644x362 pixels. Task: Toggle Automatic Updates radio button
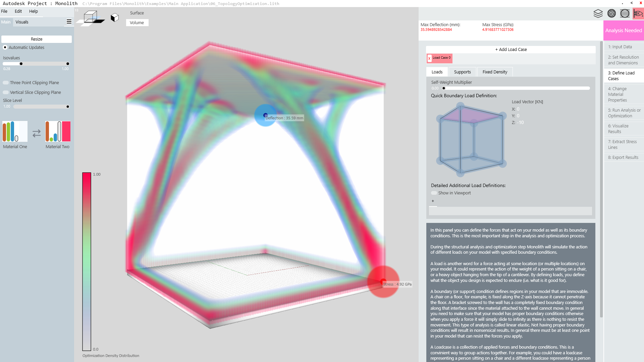coord(5,47)
